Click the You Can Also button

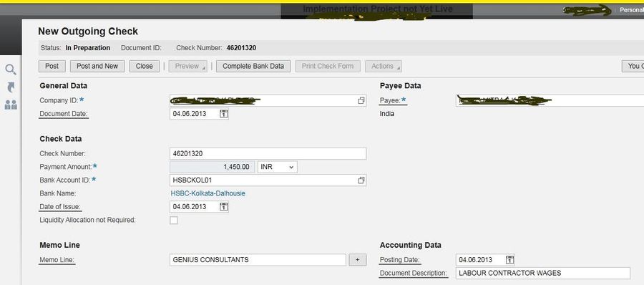pos(633,66)
